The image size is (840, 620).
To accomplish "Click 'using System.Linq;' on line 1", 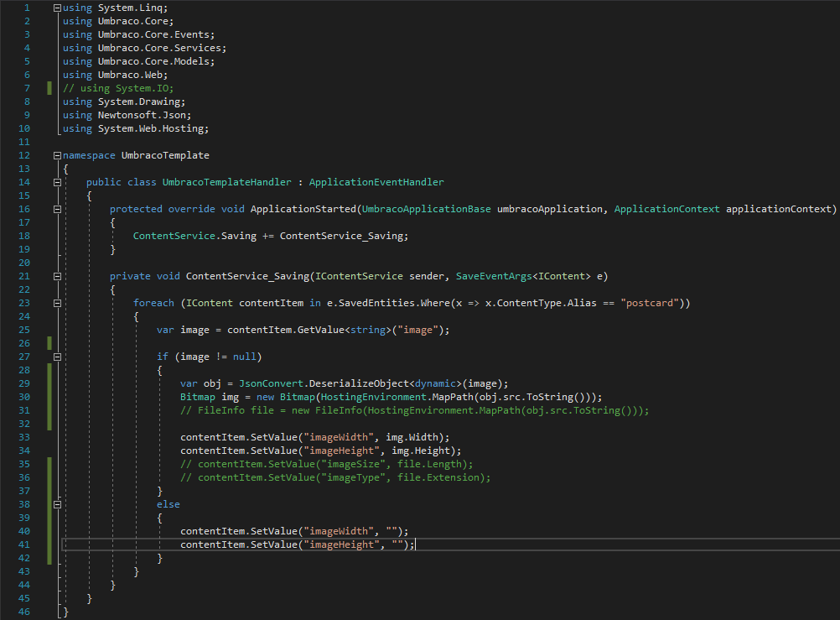I will [x=115, y=8].
